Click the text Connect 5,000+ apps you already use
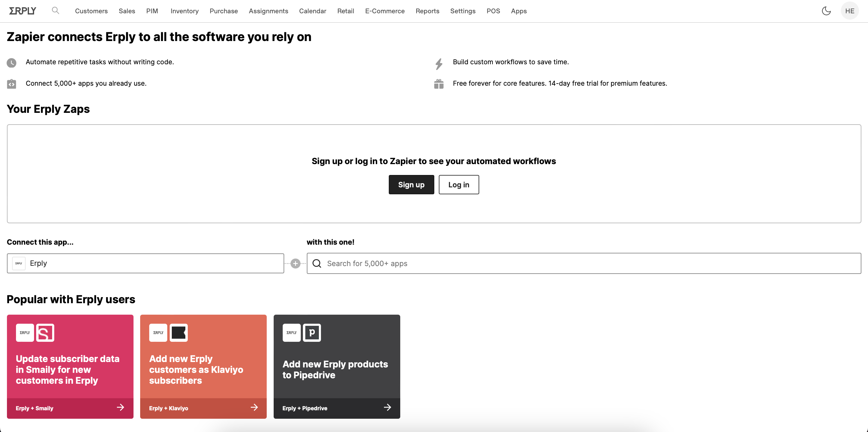The height and width of the screenshot is (432, 868). 86,83
